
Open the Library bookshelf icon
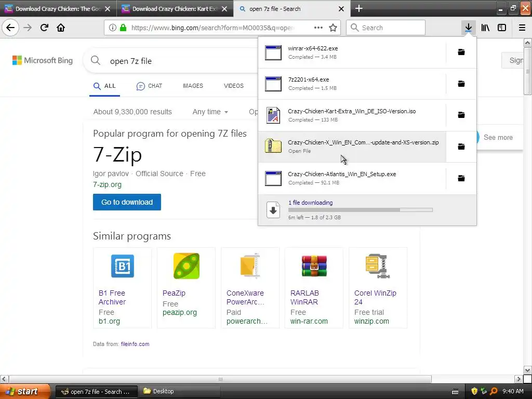tap(485, 28)
